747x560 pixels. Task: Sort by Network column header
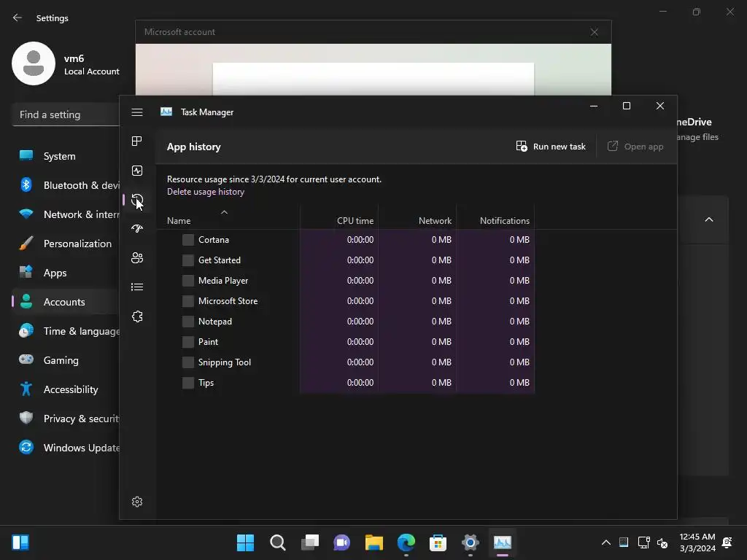(x=417, y=217)
